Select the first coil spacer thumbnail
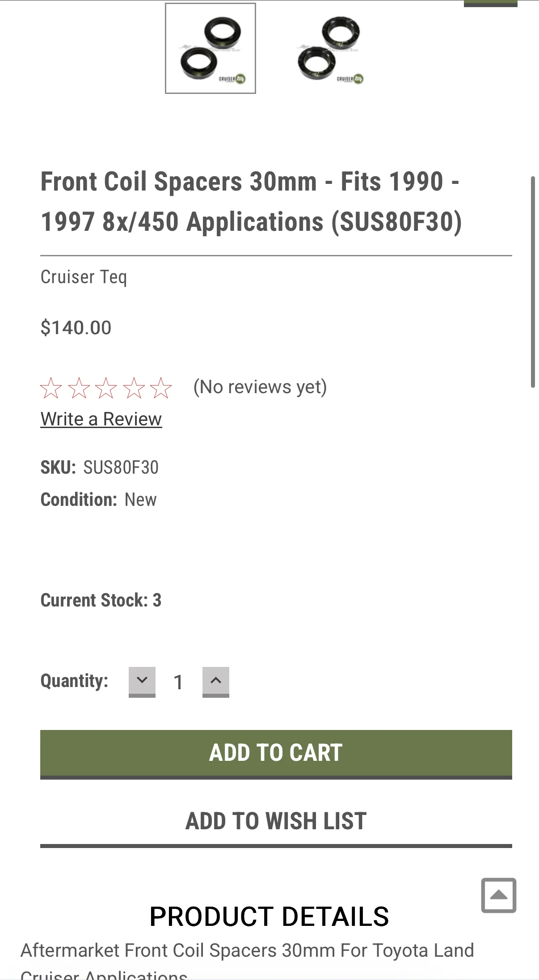Screen dimensions: 539x980 [x=211, y=48]
